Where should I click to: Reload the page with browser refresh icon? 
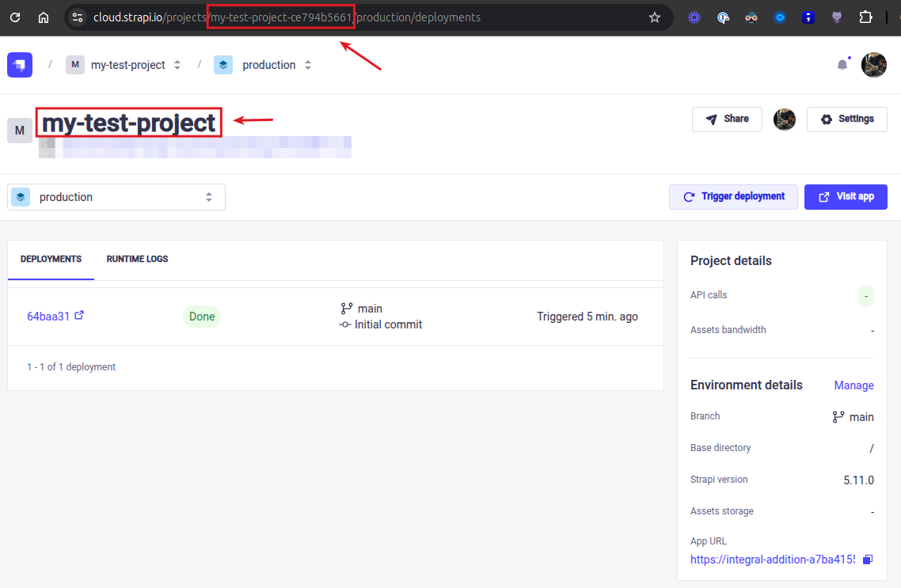16,17
